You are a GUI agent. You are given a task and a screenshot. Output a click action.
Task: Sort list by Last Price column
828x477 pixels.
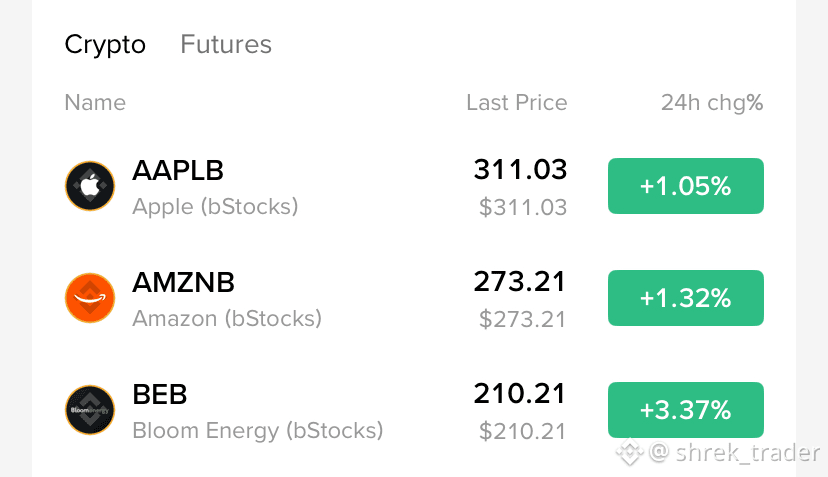[x=516, y=102]
